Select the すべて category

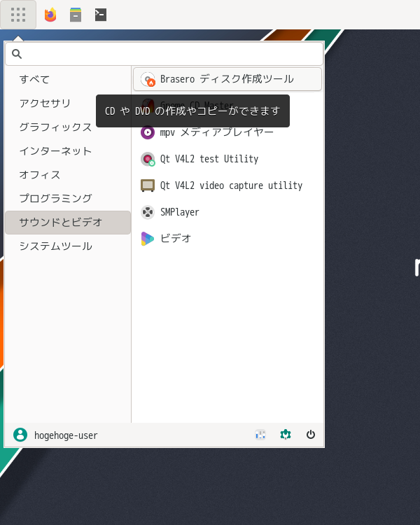68,79
